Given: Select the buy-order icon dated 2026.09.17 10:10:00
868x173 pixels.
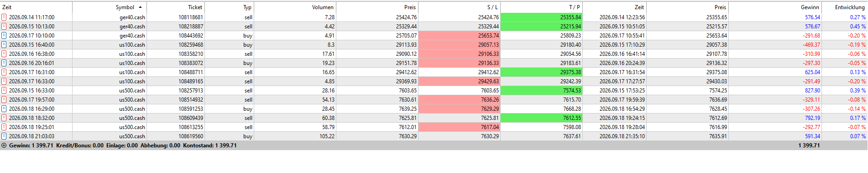Looking at the screenshot, I should click(x=4, y=36).
